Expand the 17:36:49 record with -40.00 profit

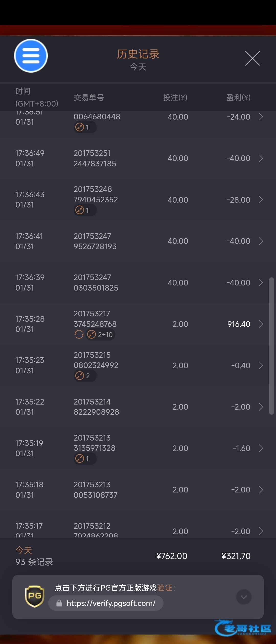click(x=261, y=158)
